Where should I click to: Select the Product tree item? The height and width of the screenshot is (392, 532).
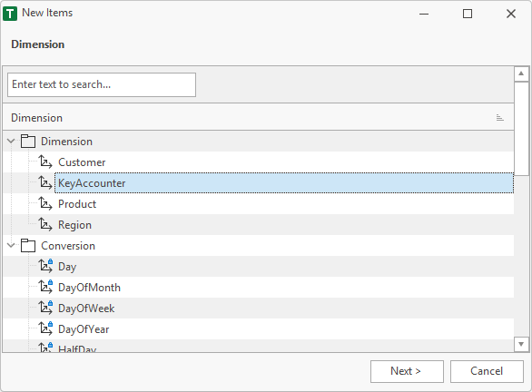77,204
